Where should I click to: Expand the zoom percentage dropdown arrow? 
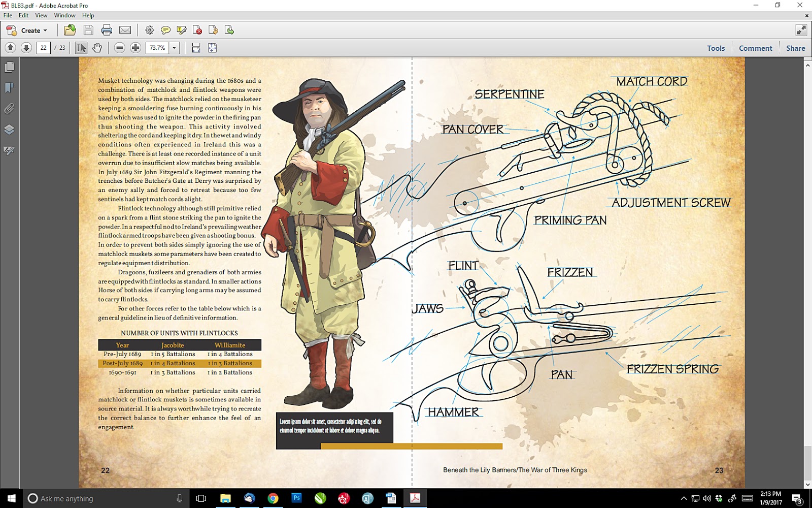(174, 48)
